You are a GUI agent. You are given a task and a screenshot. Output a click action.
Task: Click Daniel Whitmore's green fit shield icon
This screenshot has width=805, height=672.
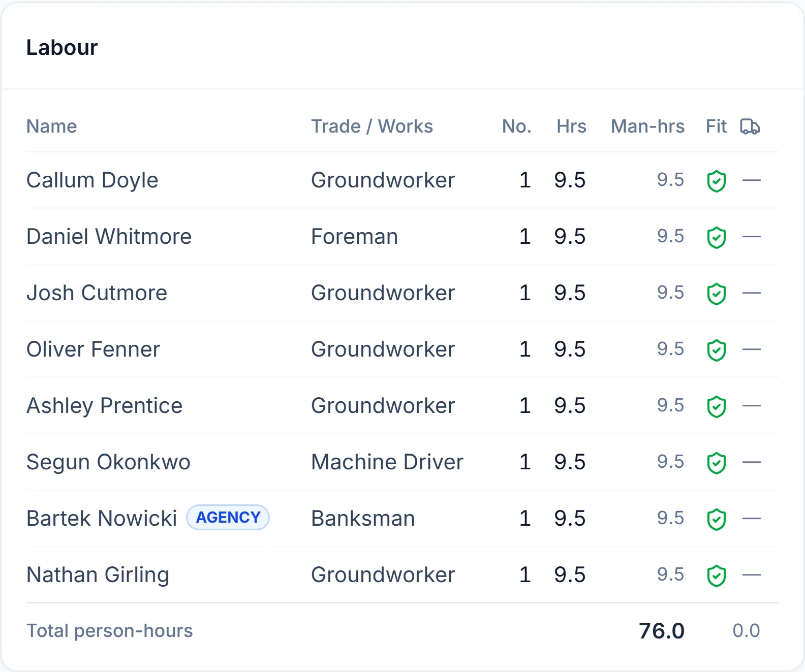point(717,238)
